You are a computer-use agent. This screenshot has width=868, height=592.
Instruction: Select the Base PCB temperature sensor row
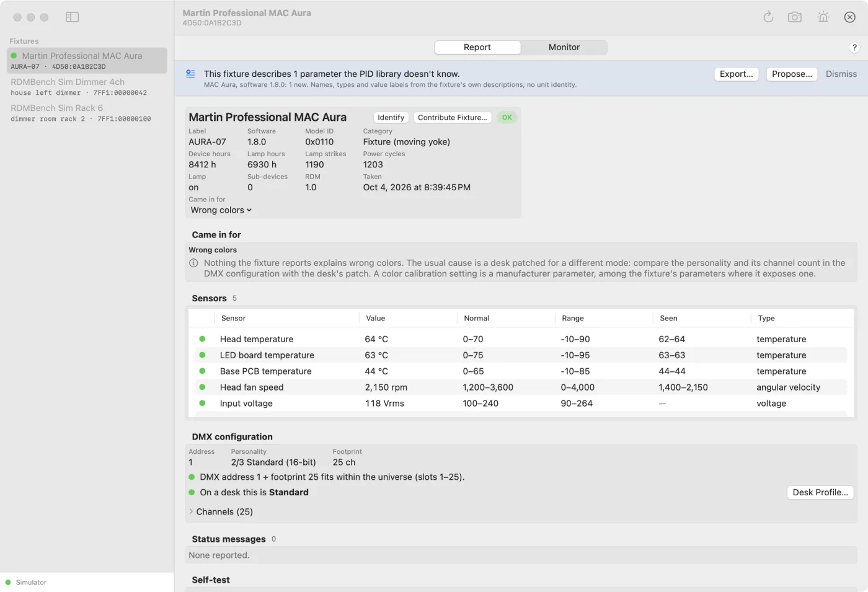521,371
